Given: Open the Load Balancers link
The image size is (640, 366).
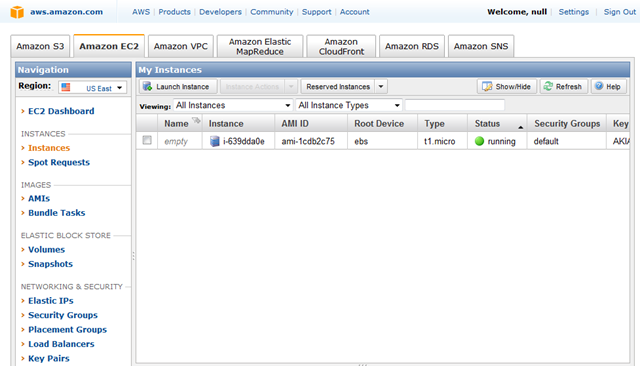Looking at the screenshot, I should 61,344.
